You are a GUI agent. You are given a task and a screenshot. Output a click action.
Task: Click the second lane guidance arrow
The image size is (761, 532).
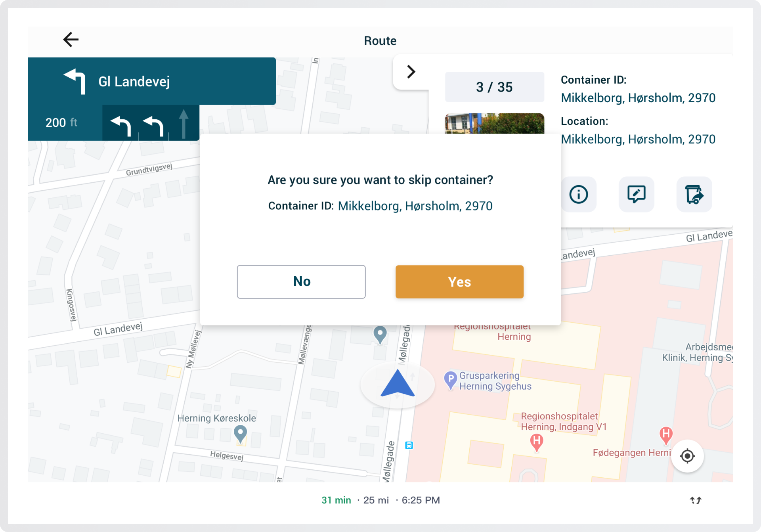[x=153, y=126]
